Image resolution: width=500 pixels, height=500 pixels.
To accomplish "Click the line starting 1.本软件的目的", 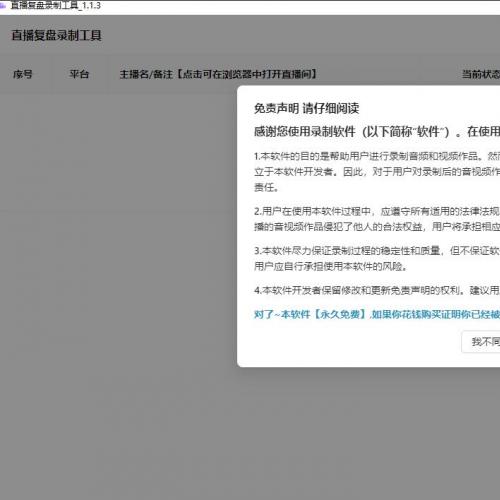I will [377, 156].
